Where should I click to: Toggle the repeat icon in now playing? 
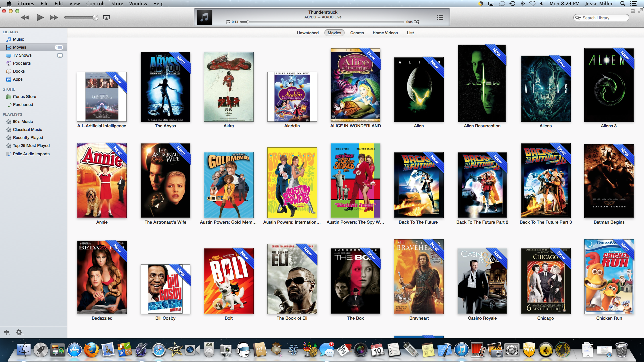pos(228,22)
